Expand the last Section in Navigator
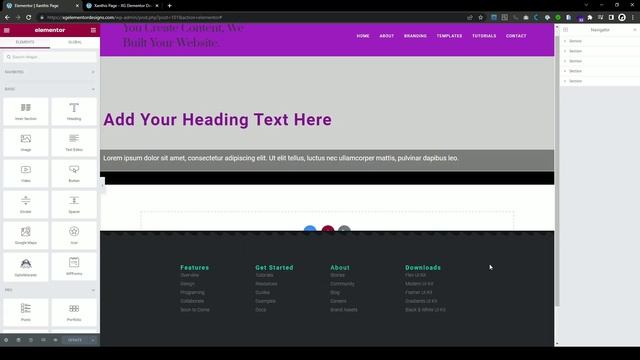640x360 pixels. point(565,81)
